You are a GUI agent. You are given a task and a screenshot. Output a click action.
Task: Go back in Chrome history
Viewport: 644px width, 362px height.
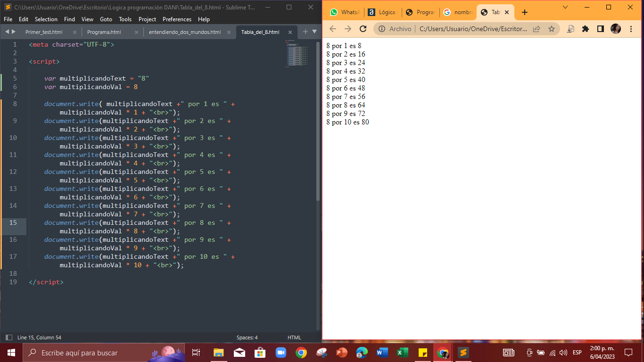333,29
